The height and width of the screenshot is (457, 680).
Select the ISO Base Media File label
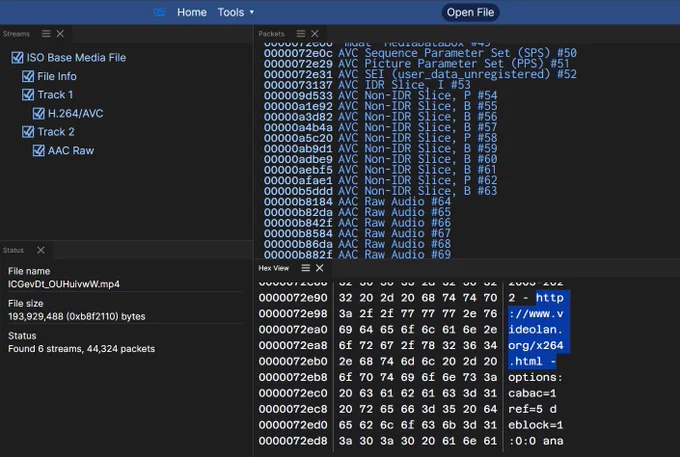click(x=76, y=58)
